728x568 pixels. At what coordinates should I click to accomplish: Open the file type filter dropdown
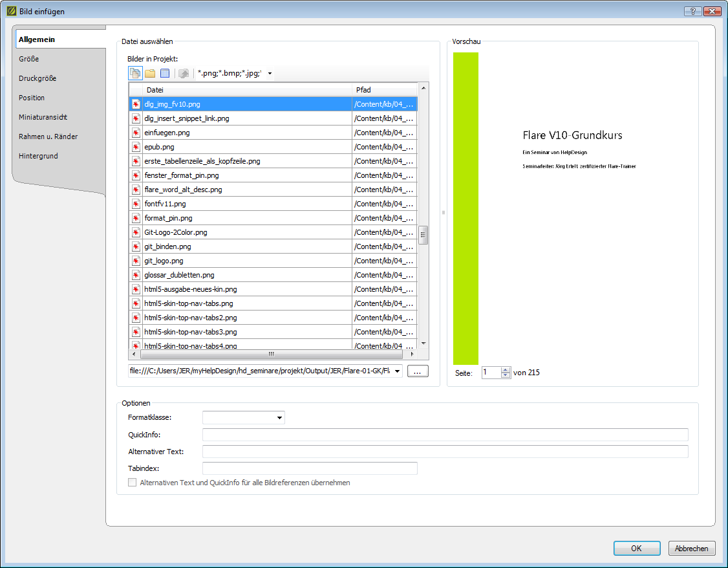point(270,74)
